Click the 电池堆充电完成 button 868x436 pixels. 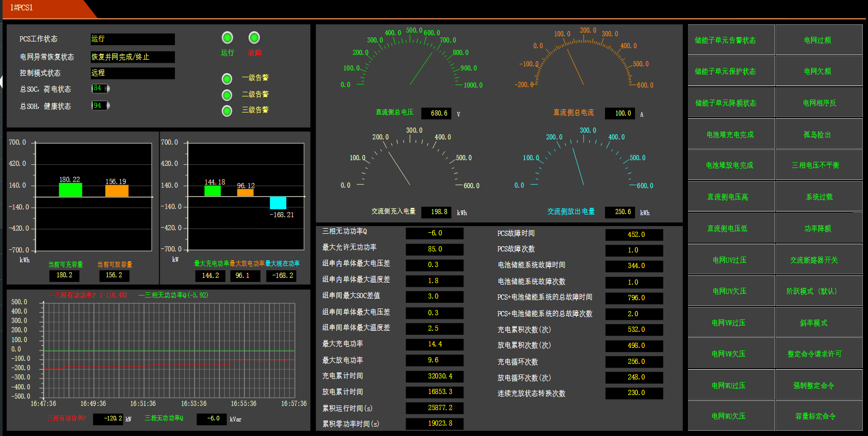tap(731, 134)
